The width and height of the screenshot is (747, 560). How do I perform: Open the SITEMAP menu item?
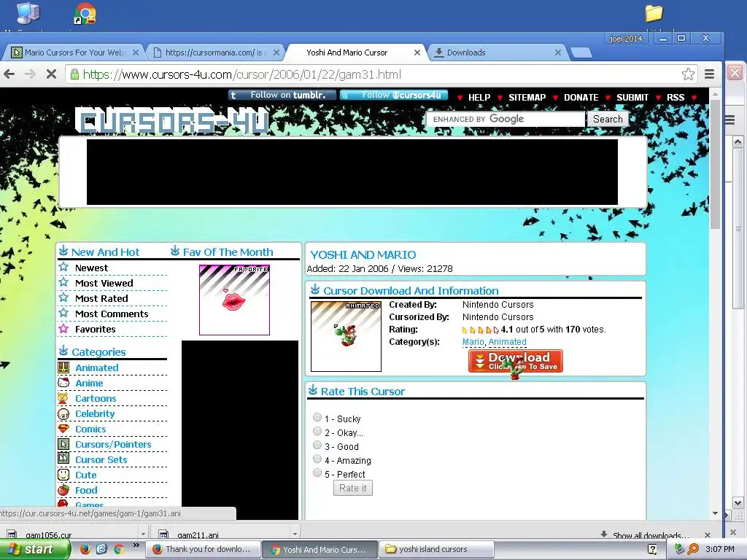coord(527,97)
